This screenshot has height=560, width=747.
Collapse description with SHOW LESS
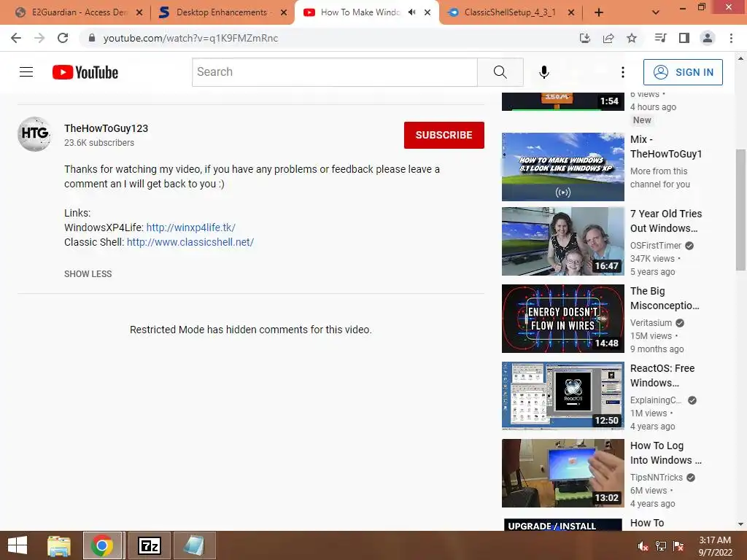(88, 274)
